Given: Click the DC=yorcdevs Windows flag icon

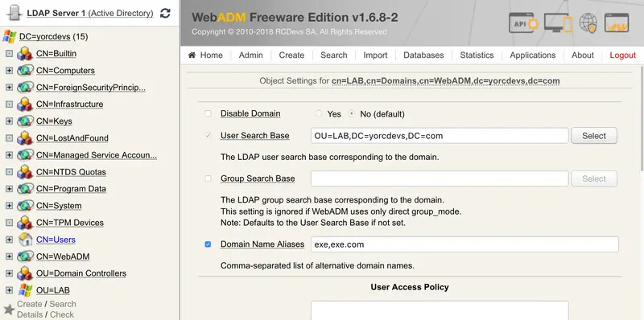Looking at the screenshot, I should (x=10, y=36).
